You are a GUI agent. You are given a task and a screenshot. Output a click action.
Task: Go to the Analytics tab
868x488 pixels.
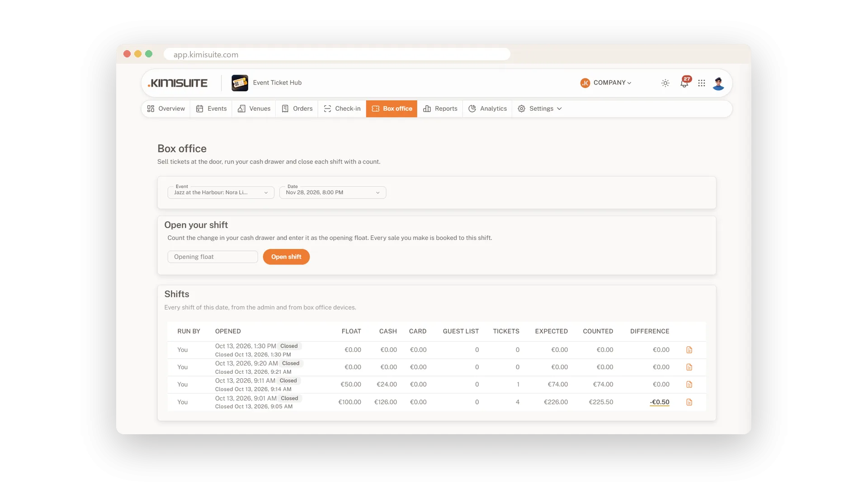[x=487, y=109]
